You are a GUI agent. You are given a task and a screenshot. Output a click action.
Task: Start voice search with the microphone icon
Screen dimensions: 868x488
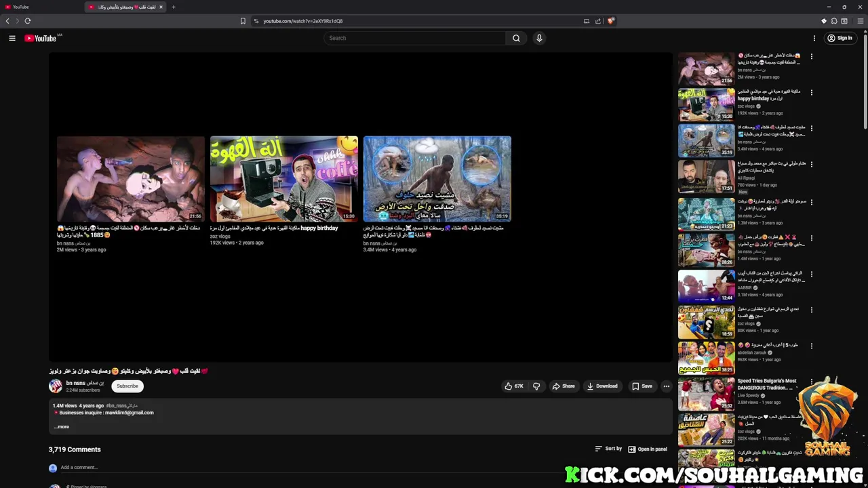click(539, 38)
